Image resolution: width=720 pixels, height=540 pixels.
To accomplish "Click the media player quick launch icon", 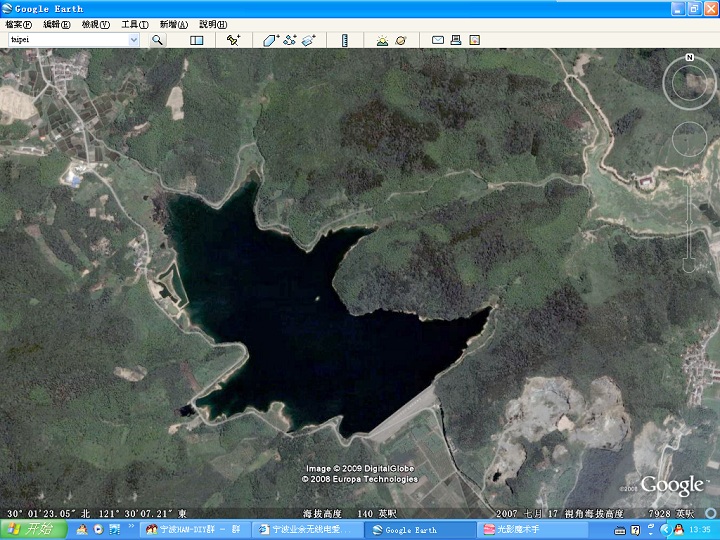I will click(x=98, y=529).
